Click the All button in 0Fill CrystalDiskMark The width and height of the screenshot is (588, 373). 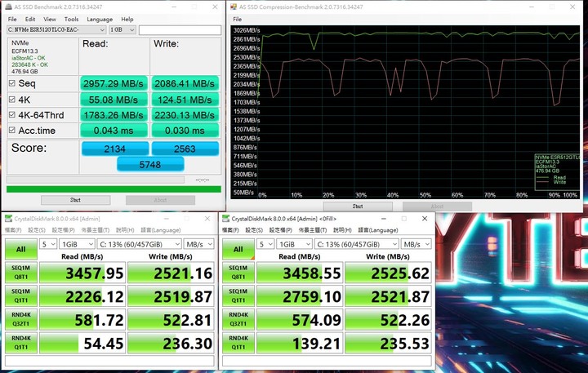(238, 249)
